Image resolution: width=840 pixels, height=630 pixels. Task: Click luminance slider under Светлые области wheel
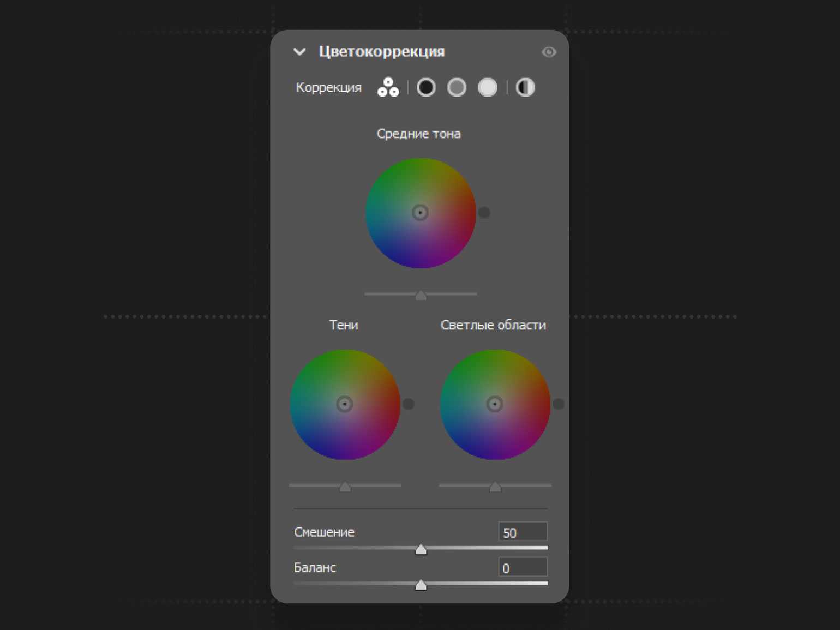click(x=495, y=486)
